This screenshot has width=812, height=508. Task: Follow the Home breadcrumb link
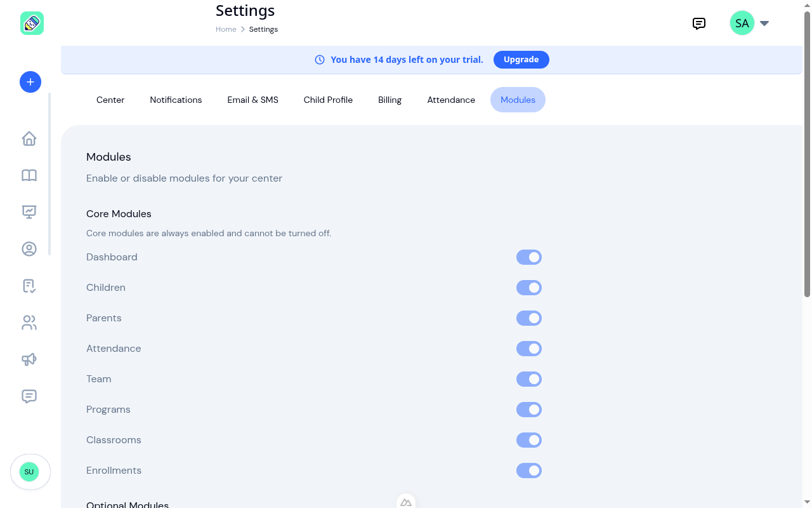[226, 29]
